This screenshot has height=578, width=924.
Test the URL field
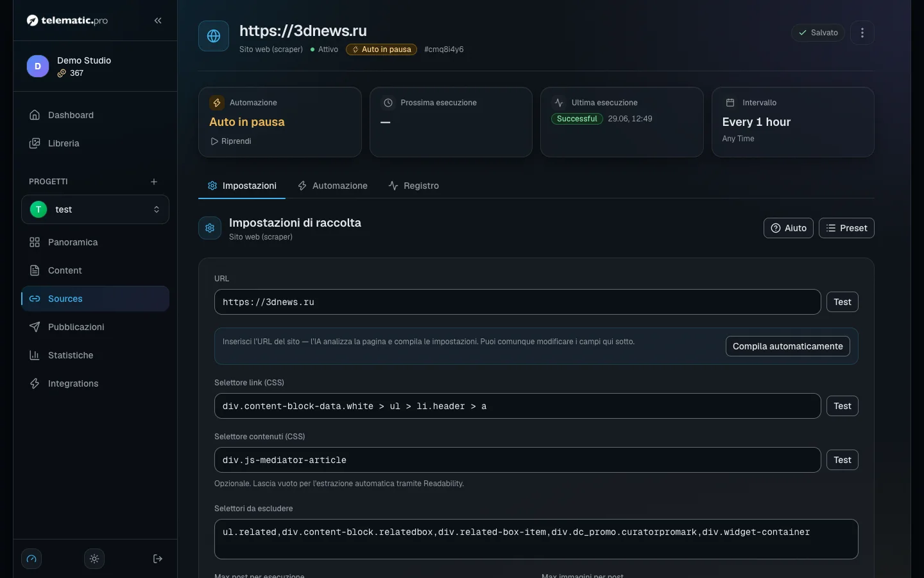click(843, 302)
